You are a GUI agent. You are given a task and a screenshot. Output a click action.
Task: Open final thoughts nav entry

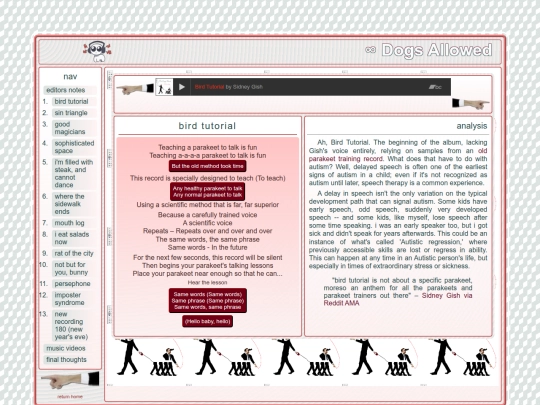click(70, 360)
